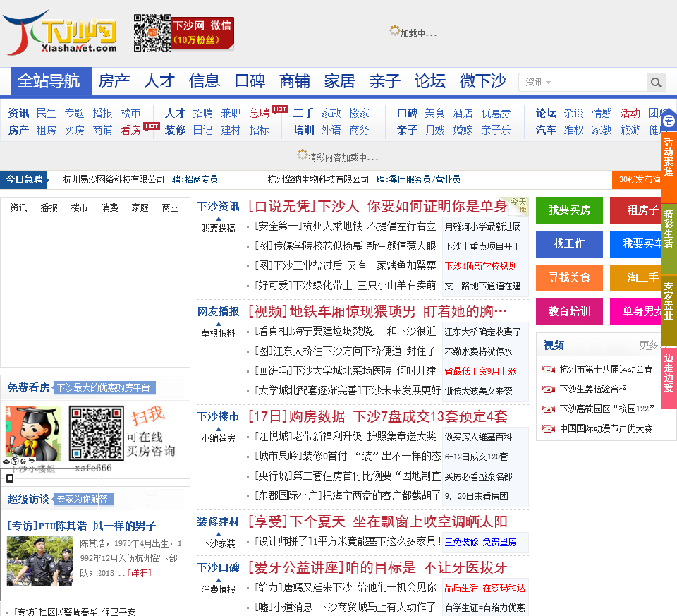Viewport: 677px width, 616px height.
Task: Open the 微下沙 main nav section
Action: [x=482, y=80]
